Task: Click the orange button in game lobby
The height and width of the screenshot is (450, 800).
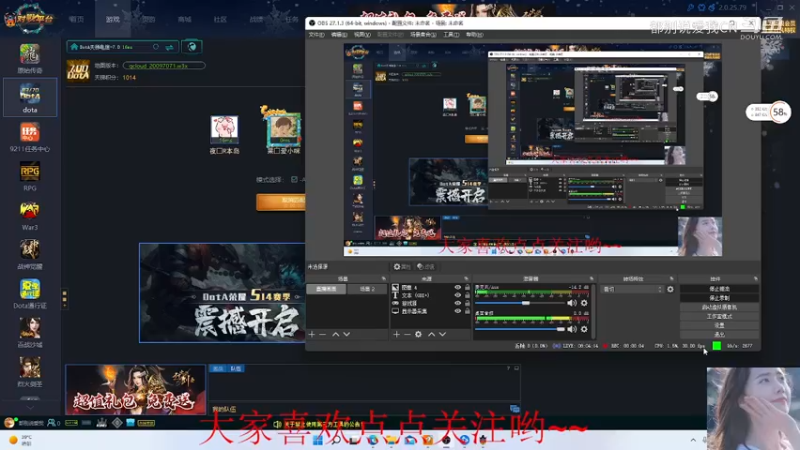Action: pos(280,202)
